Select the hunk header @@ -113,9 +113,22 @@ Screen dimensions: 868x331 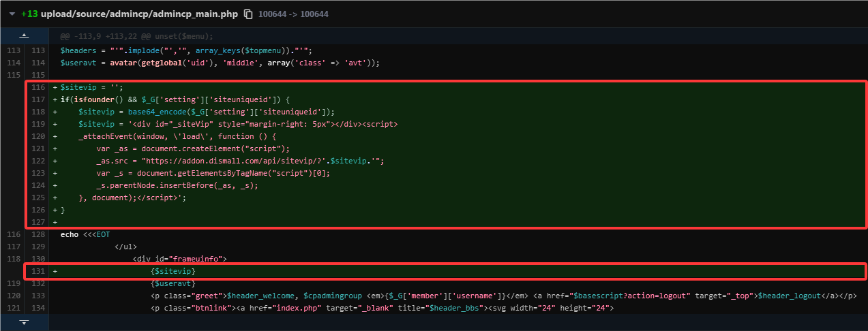click(136, 36)
